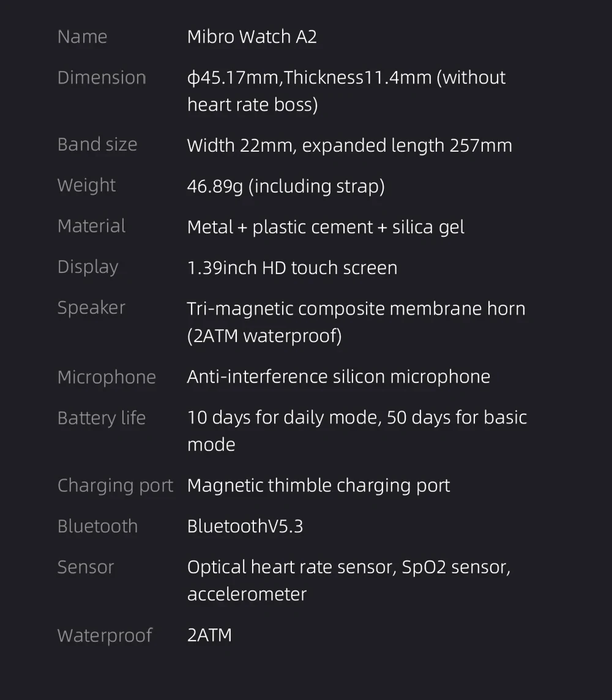Select the Band size label

pyautogui.click(x=97, y=144)
